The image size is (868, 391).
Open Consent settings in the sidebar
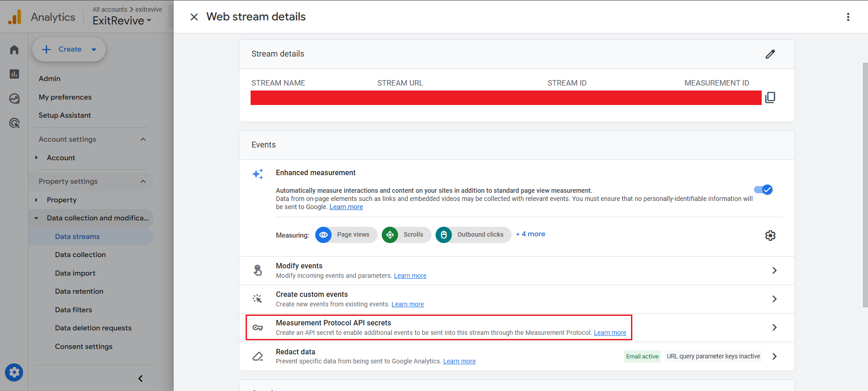84,347
